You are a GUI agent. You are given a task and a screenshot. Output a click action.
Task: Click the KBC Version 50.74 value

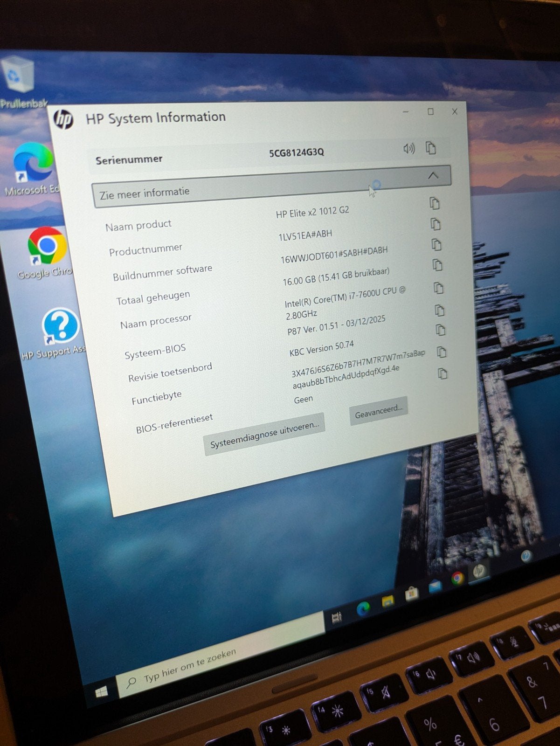coord(322,349)
